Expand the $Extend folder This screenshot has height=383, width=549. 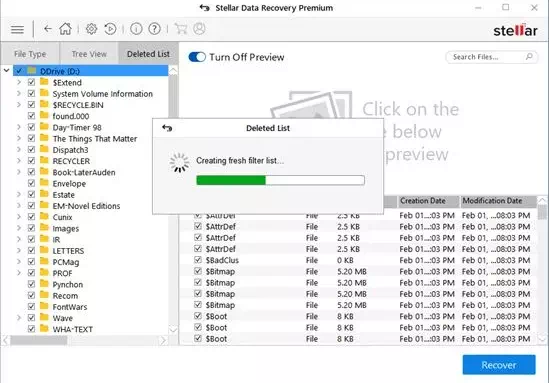[x=19, y=82]
